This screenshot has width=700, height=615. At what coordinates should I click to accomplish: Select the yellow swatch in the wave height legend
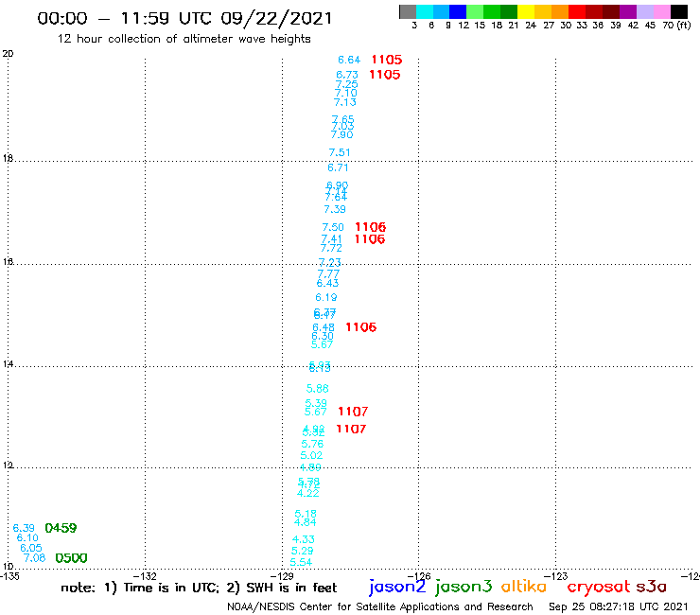pyautogui.click(x=526, y=11)
